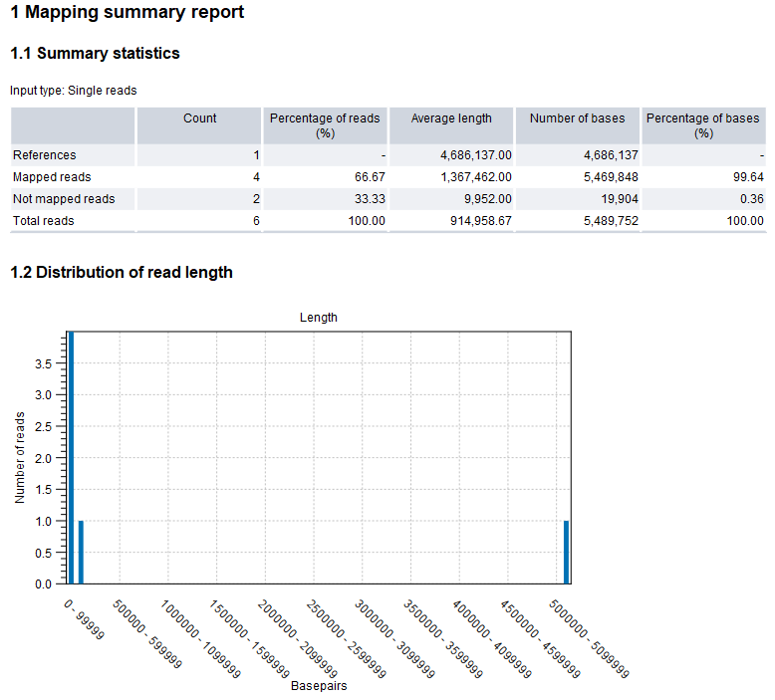Open the "1.2 Distribution of read length" heading
Image resolution: width=775 pixels, height=700 pixels.
(x=121, y=273)
